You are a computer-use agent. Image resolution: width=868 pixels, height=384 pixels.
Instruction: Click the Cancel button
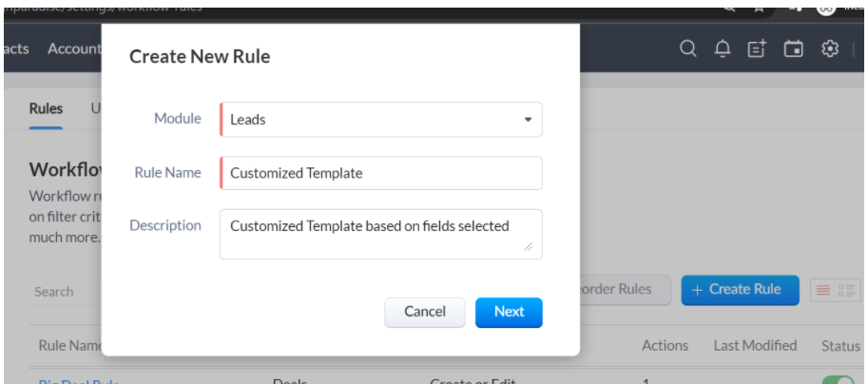pos(425,312)
